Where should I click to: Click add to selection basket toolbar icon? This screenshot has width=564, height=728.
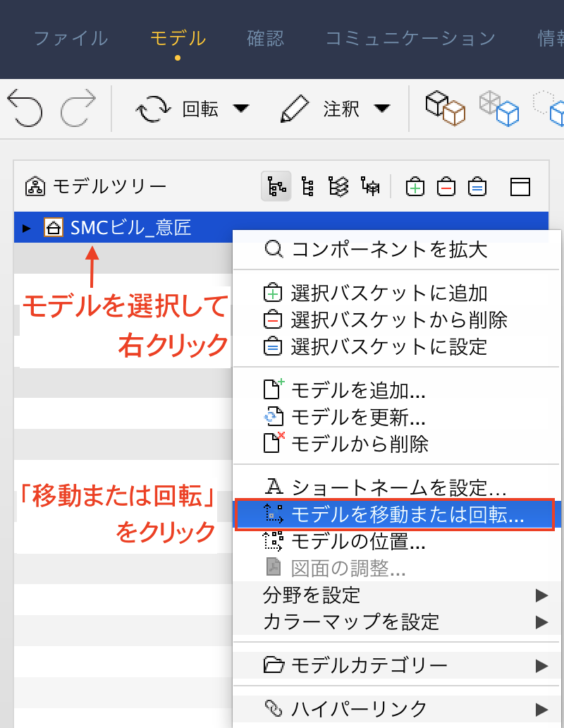415,187
